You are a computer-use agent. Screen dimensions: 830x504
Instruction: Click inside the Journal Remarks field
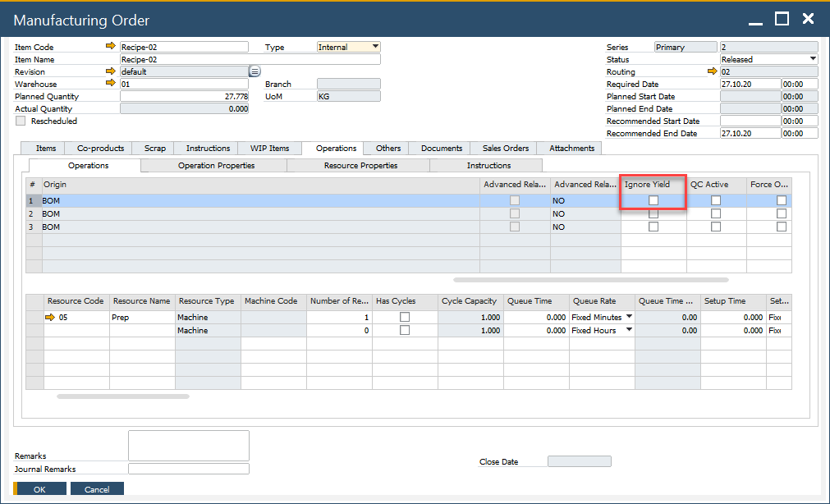[x=189, y=468]
